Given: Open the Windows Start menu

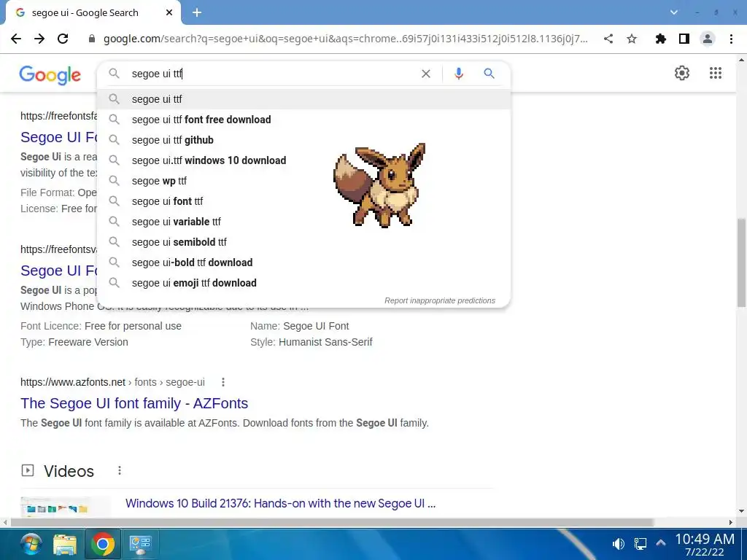Looking at the screenshot, I should [31, 544].
